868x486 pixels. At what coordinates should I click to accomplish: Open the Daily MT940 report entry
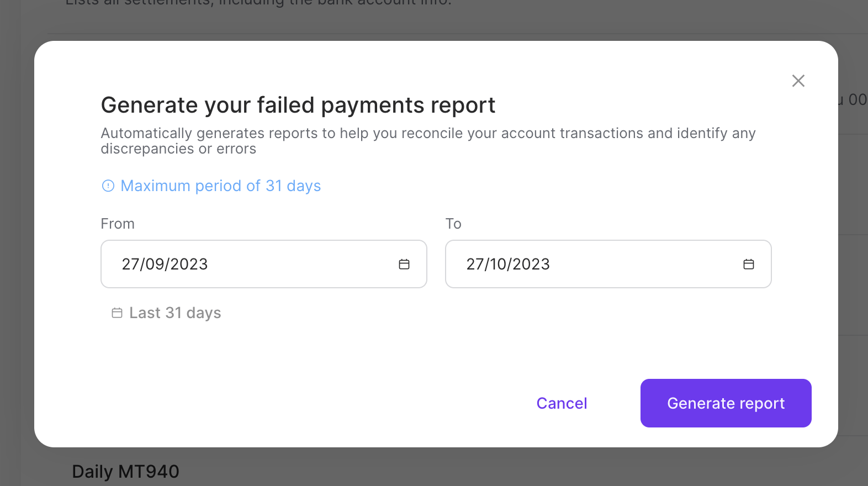(x=125, y=471)
